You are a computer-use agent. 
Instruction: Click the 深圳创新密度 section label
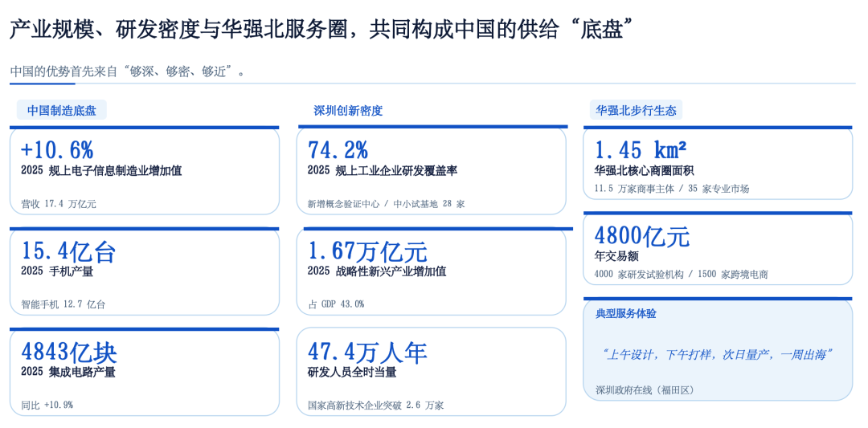(x=348, y=110)
